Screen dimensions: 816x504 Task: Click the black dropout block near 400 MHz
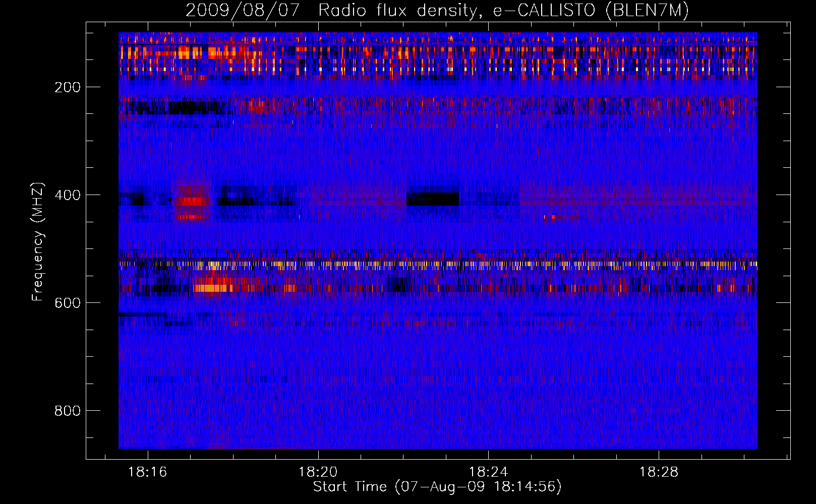(x=433, y=199)
